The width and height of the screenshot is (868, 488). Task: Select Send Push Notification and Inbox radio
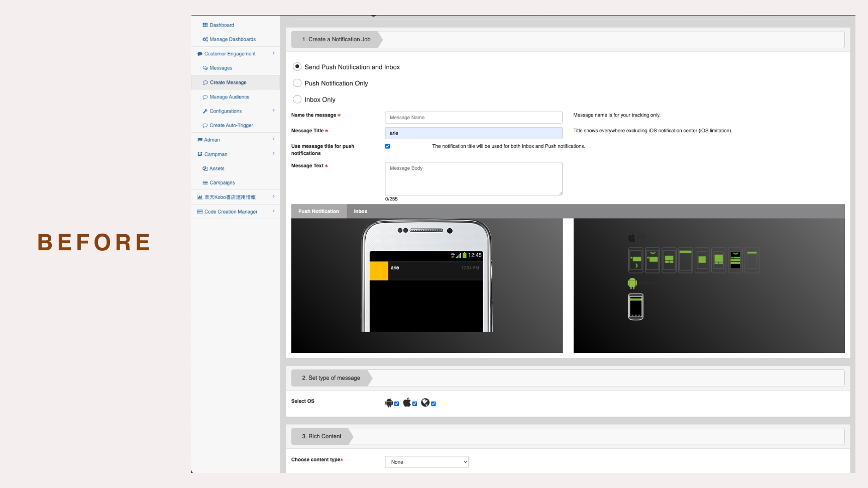coord(297,66)
